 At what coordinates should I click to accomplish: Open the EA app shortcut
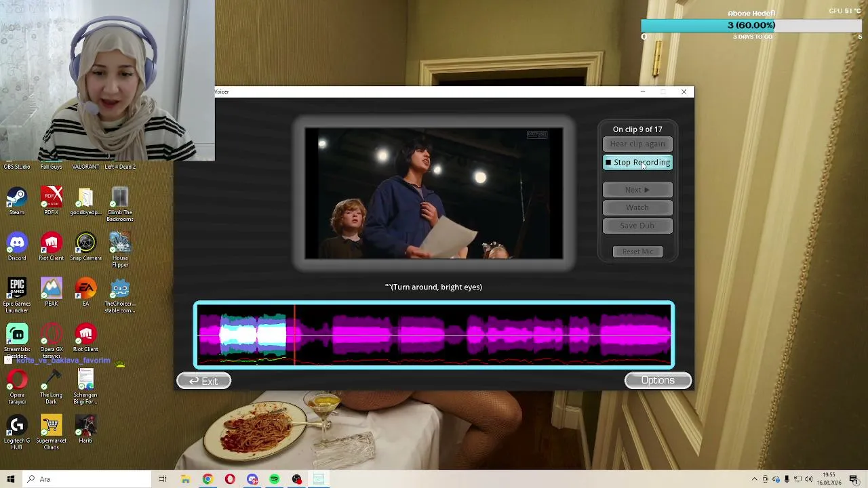(x=85, y=292)
